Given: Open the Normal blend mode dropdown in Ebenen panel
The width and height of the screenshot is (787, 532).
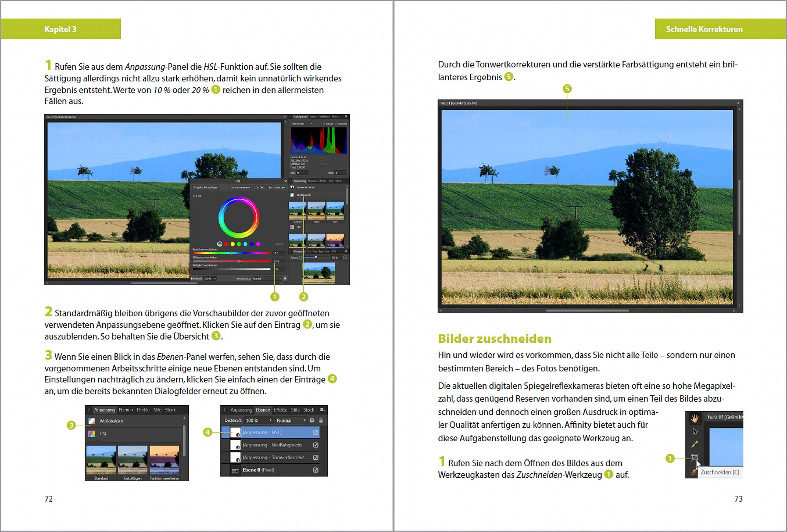Looking at the screenshot, I should [x=291, y=420].
